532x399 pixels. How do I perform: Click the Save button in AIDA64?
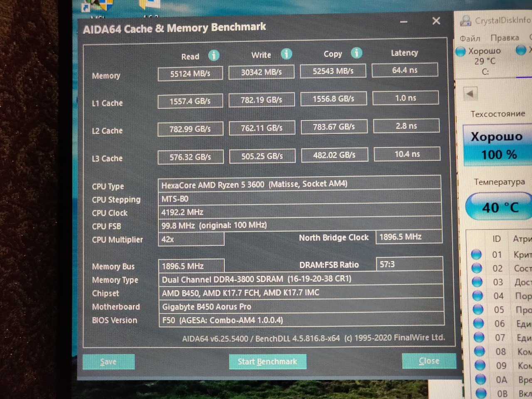[108, 362]
